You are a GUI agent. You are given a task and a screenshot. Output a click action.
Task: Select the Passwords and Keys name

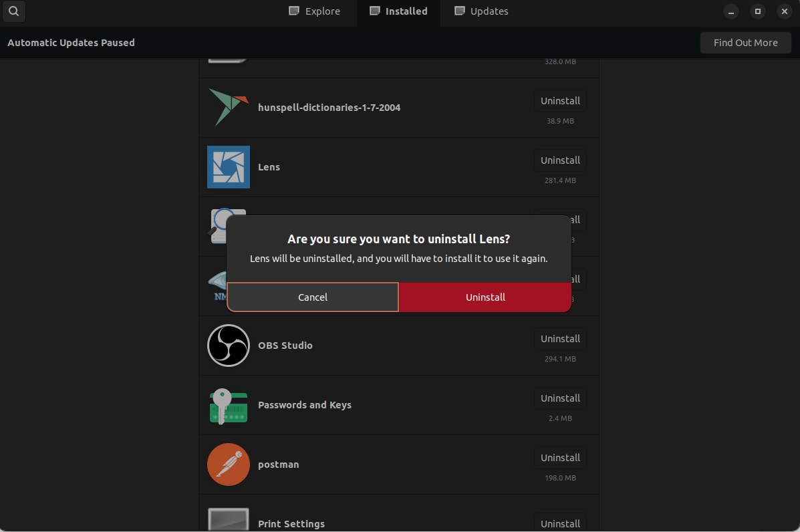pyautogui.click(x=305, y=405)
